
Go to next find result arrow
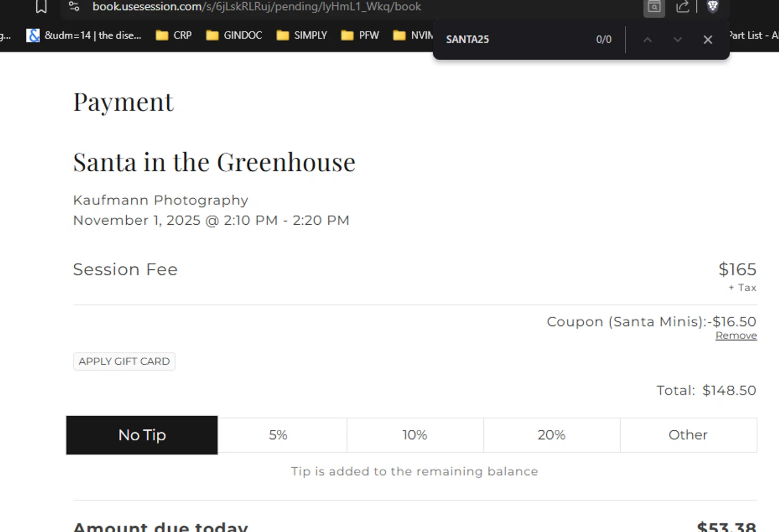click(x=678, y=39)
